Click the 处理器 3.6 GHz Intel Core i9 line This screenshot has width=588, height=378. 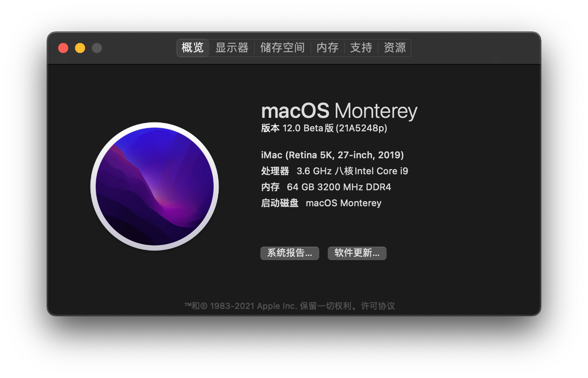click(334, 171)
